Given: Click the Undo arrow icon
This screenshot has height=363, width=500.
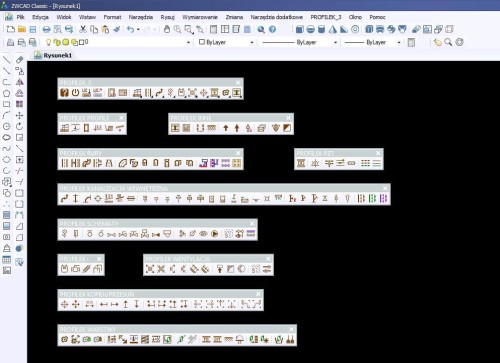Looking at the screenshot, I should pos(130,29).
